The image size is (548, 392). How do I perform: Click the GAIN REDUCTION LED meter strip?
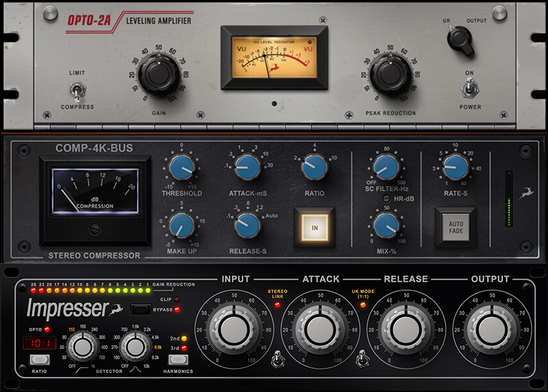(x=90, y=290)
